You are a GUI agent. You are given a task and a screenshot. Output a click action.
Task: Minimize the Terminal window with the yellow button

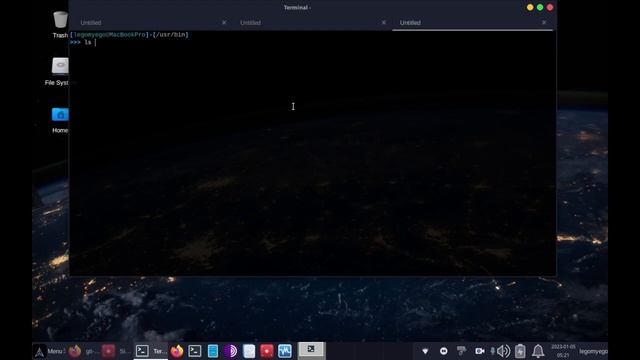tap(530, 7)
